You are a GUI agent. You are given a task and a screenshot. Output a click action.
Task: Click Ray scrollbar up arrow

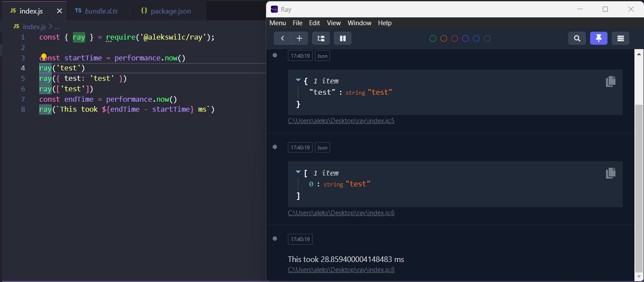639,53
